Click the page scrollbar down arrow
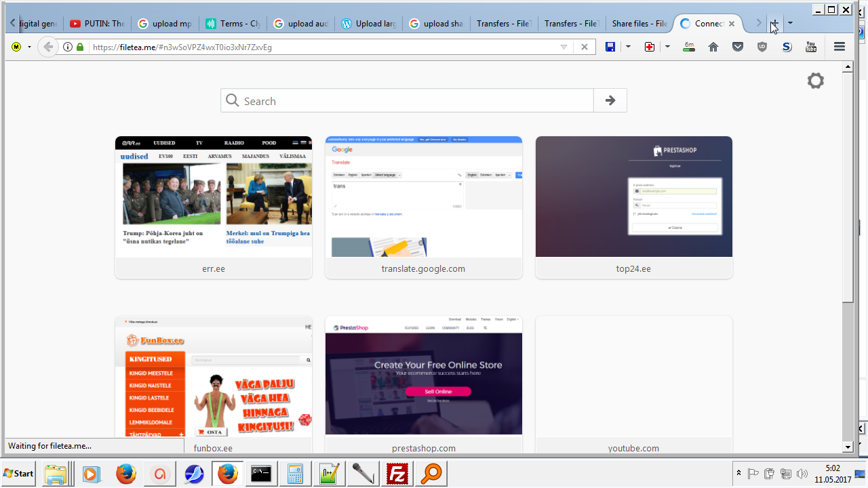Image resolution: width=868 pixels, height=488 pixels. point(848,447)
